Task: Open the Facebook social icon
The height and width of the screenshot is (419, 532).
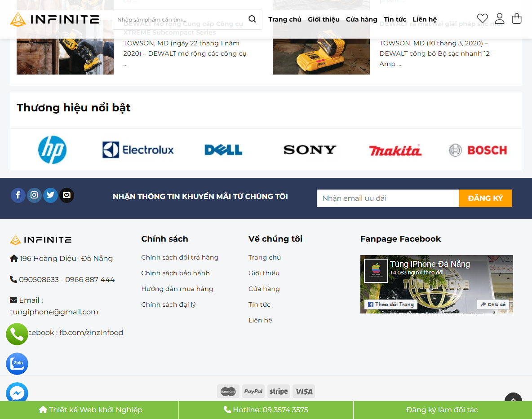Action: coord(18,195)
